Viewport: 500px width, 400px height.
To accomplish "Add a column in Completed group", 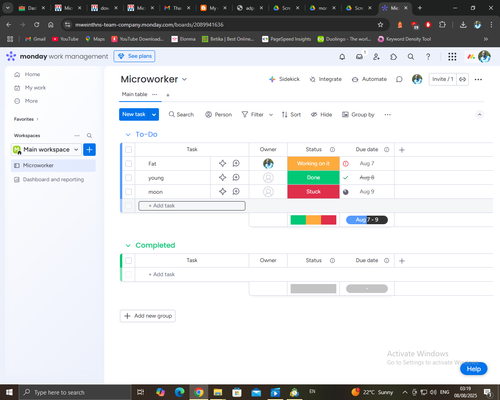I will coord(402,261).
